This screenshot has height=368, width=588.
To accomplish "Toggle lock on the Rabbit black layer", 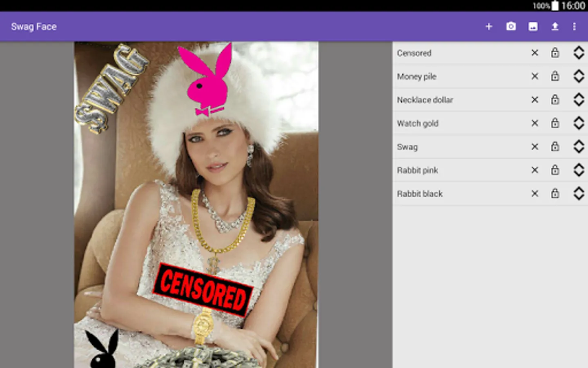I will point(555,193).
